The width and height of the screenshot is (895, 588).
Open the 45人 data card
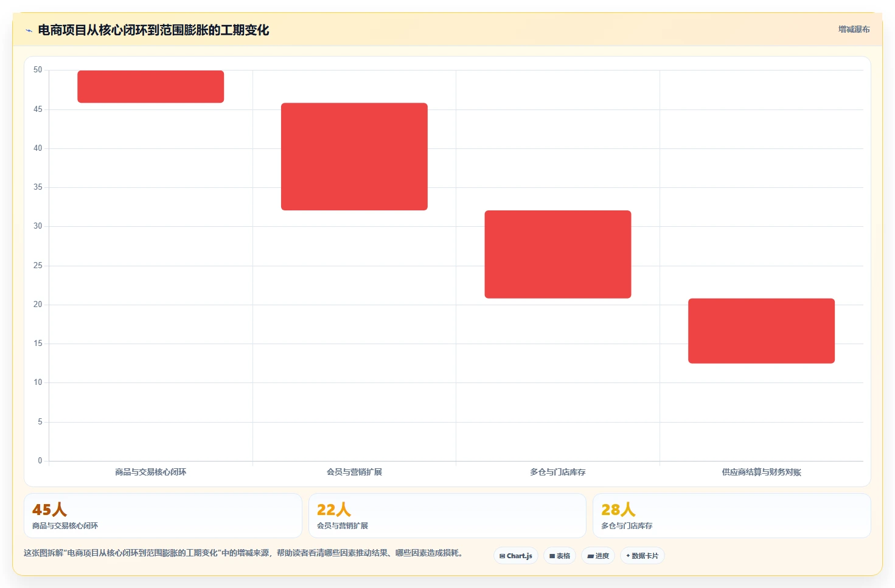coord(163,516)
